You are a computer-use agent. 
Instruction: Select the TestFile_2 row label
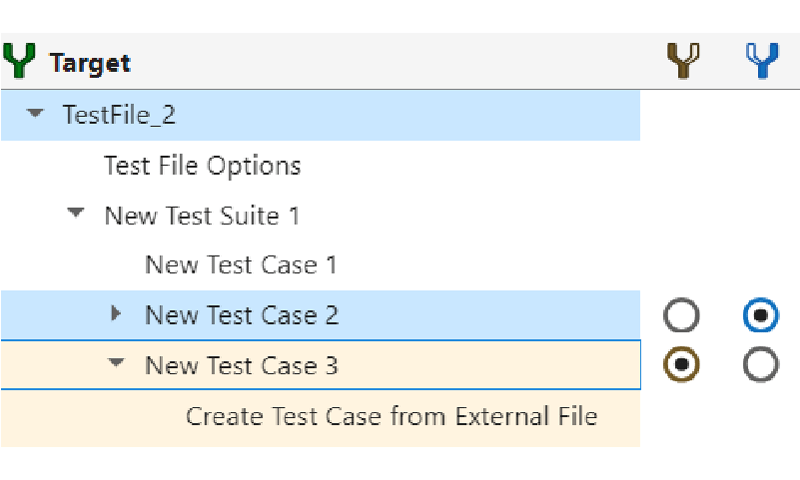119,115
